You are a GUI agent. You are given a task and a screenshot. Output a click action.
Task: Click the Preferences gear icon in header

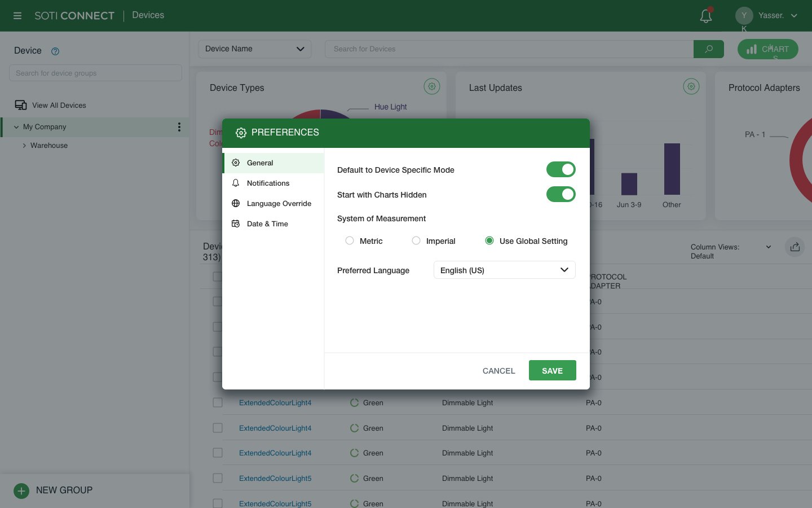point(241,133)
